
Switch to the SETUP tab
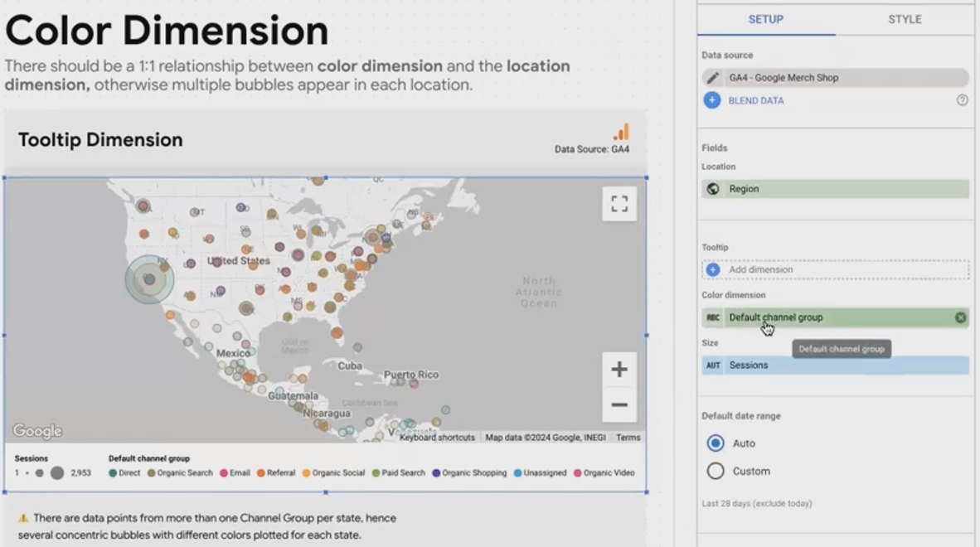coord(765,19)
